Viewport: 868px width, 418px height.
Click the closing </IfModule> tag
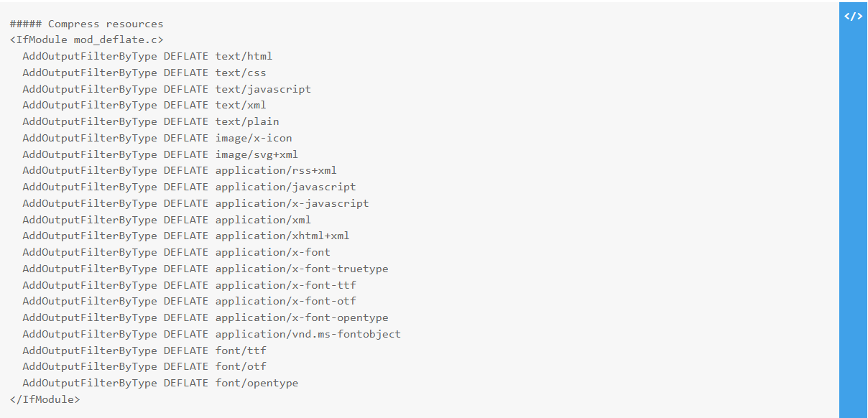45,399
